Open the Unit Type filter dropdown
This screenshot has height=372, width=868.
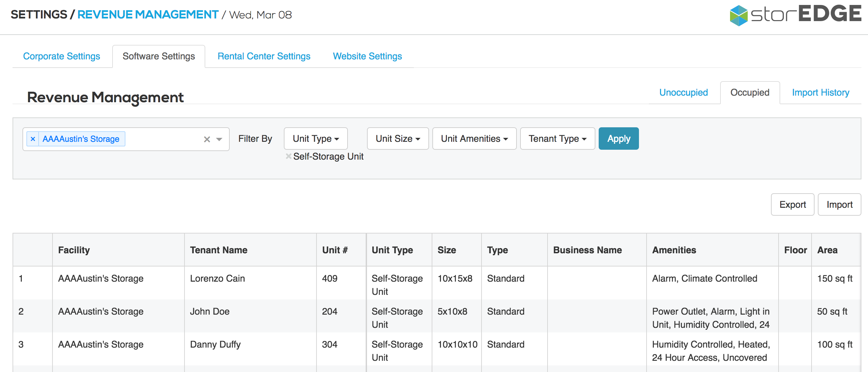click(x=316, y=139)
